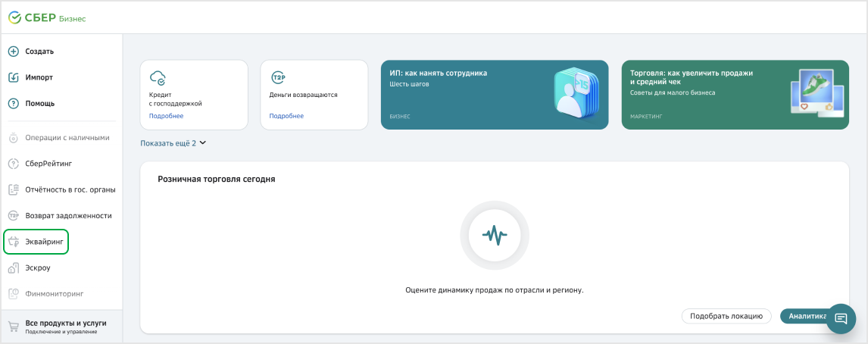Viewport: 868px width, 344px height.
Task: Click the Помощь question mark icon
Action: (13, 103)
